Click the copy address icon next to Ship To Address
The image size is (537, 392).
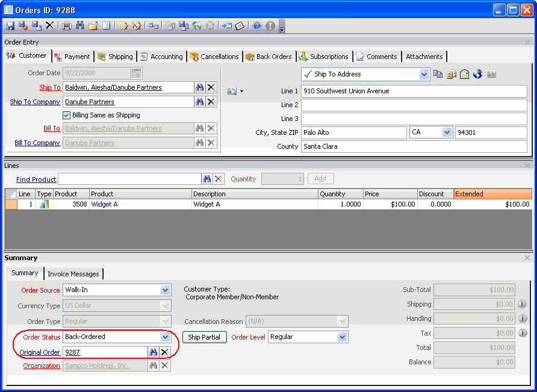(438, 74)
